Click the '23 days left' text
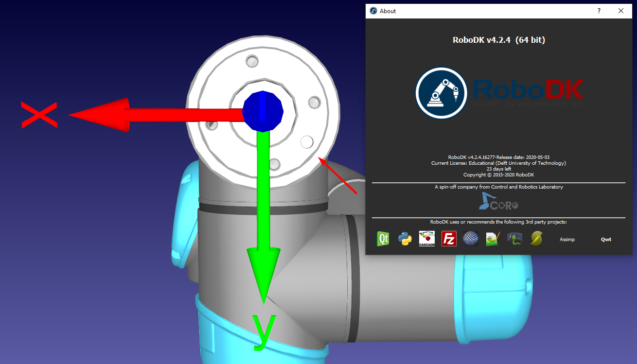Viewport: 637px width, 364px height. pos(498,169)
